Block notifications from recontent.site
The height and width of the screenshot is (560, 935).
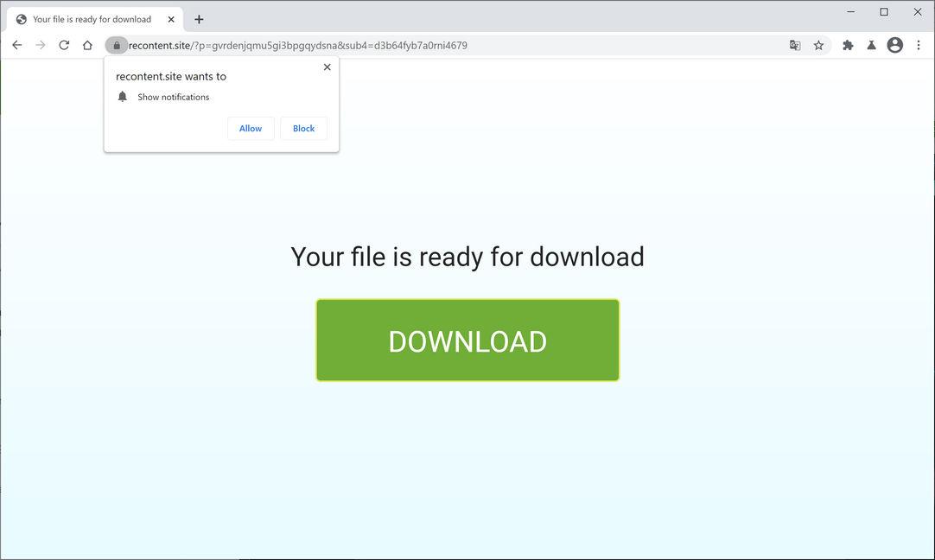[x=303, y=128]
